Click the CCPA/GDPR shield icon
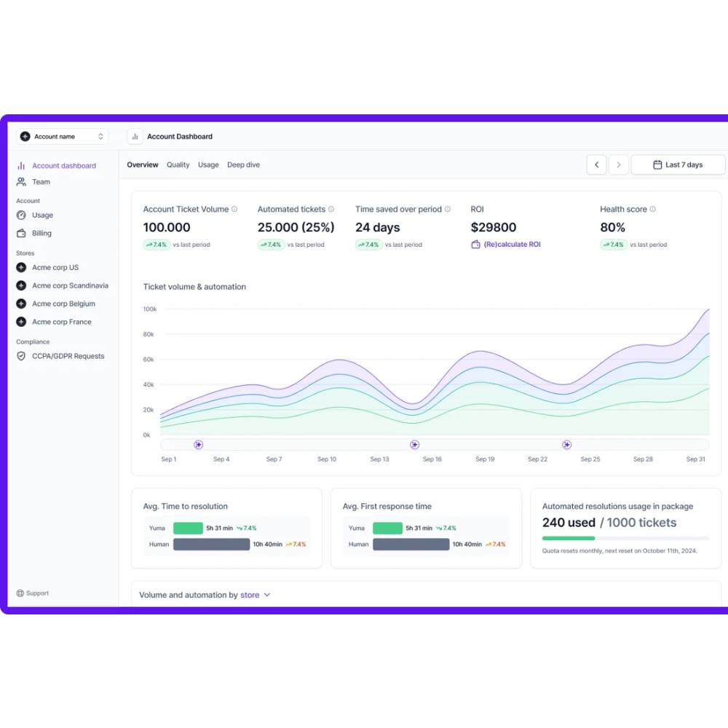 pos(21,357)
